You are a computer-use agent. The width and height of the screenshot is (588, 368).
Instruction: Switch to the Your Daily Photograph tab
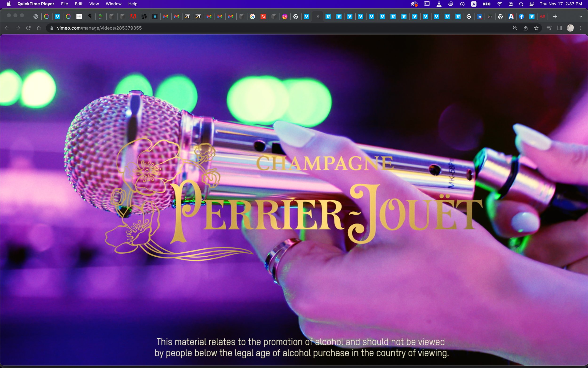(x=79, y=16)
